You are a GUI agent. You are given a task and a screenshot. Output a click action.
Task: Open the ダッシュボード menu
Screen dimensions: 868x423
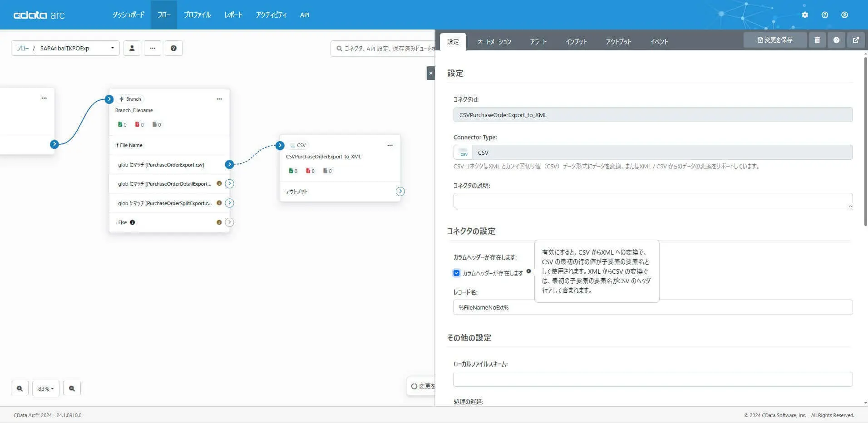[128, 15]
